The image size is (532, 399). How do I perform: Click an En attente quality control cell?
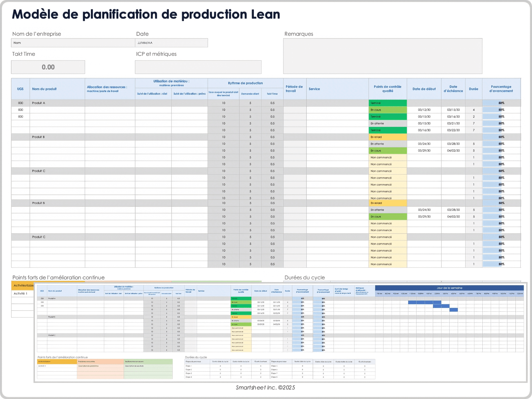[388, 123]
